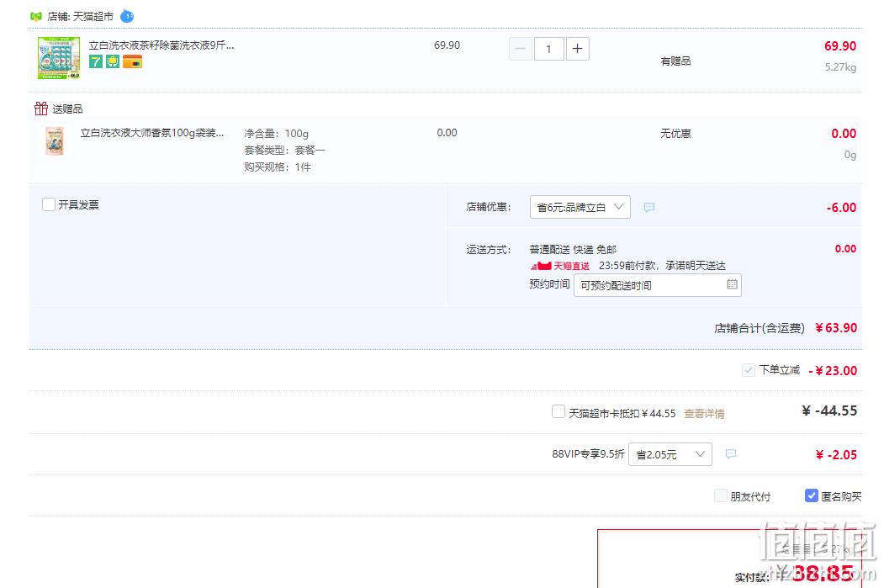The height and width of the screenshot is (588, 884).
Task: Click the 店铺合计 total ¥63.90
Action: tap(836, 327)
